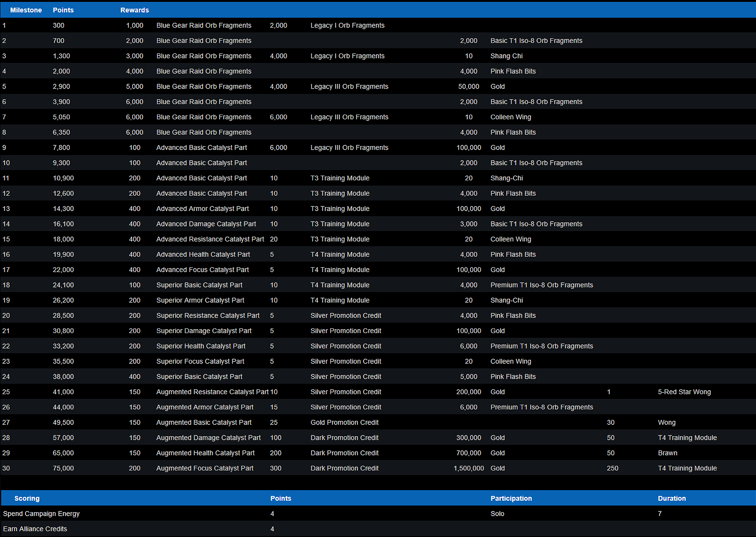The height and width of the screenshot is (537, 756).
Task: Select 'Augmented Armor Catalyst Part'
Action: (205, 407)
